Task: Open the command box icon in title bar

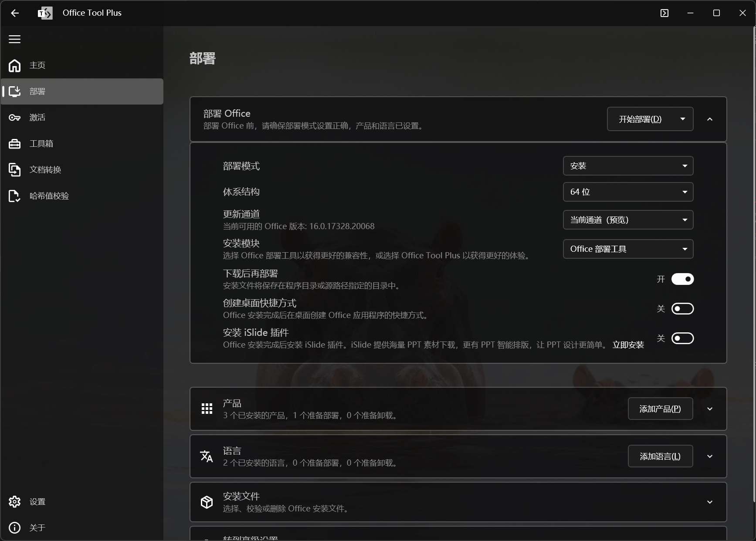Action: (664, 13)
